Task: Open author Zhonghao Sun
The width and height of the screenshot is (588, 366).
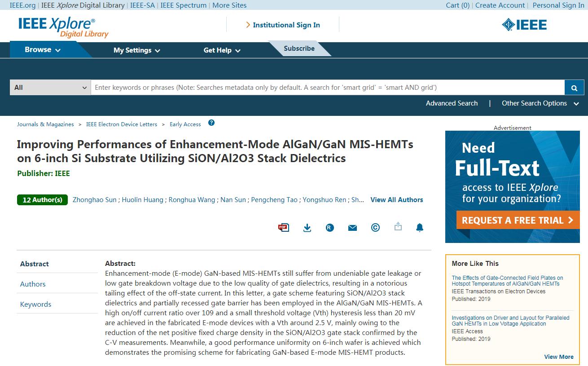Action: [94, 200]
